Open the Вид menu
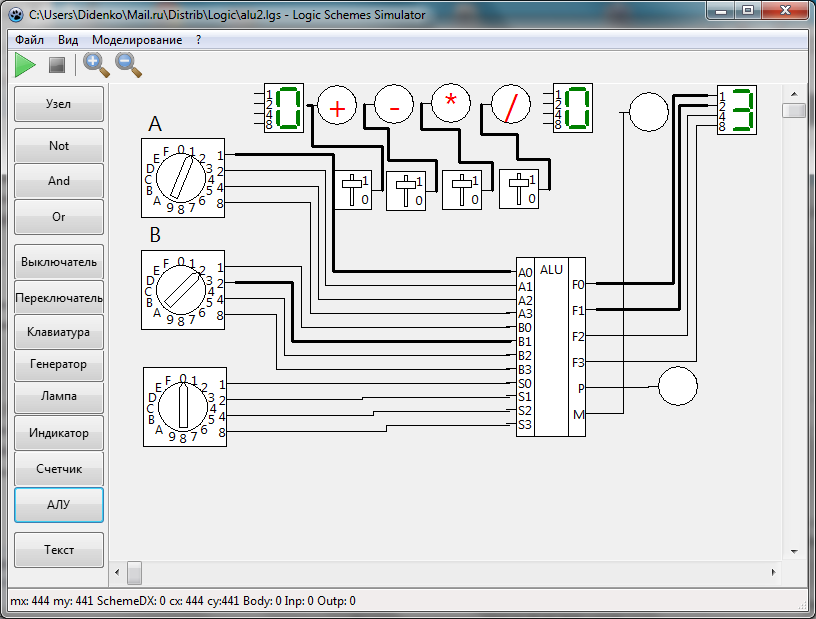 tap(68, 40)
